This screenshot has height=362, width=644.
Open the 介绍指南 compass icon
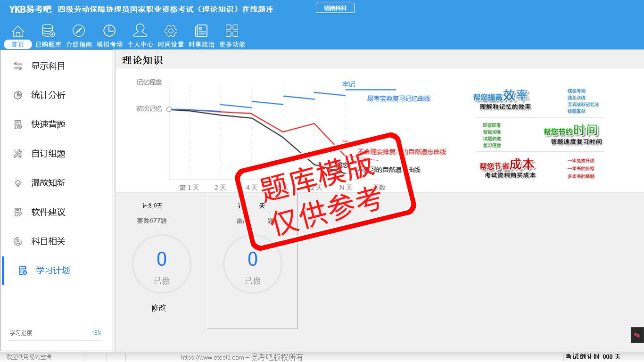tap(79, 32)
